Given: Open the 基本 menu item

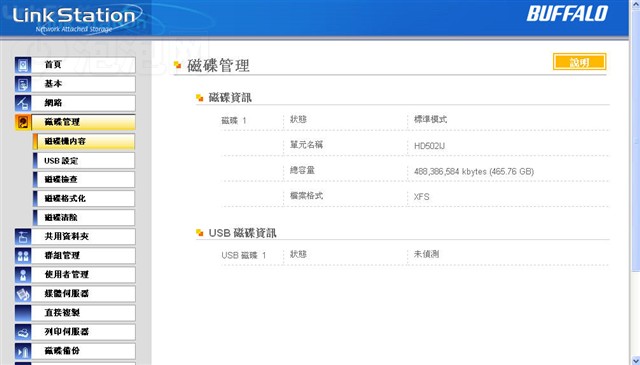Looking at the screenshot, I should coord(83,84).
